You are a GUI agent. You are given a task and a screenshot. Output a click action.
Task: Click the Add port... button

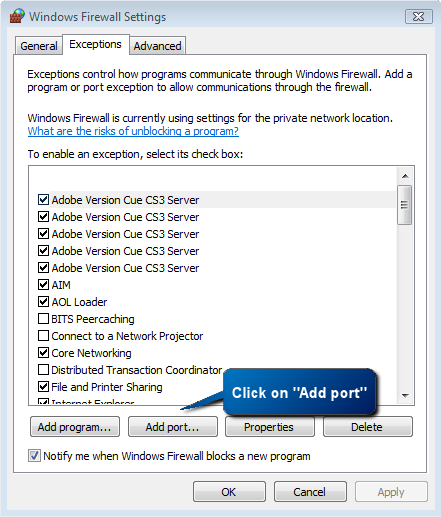click(173, 427)
